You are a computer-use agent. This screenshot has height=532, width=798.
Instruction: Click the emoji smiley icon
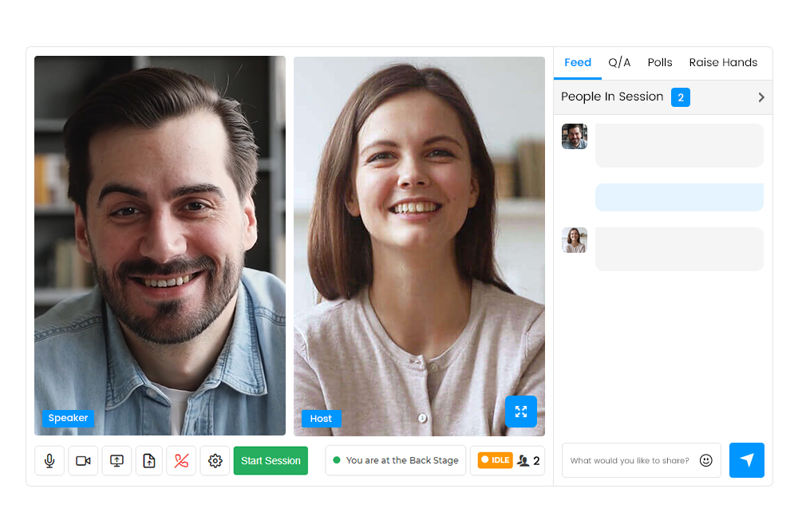point(705,460)
